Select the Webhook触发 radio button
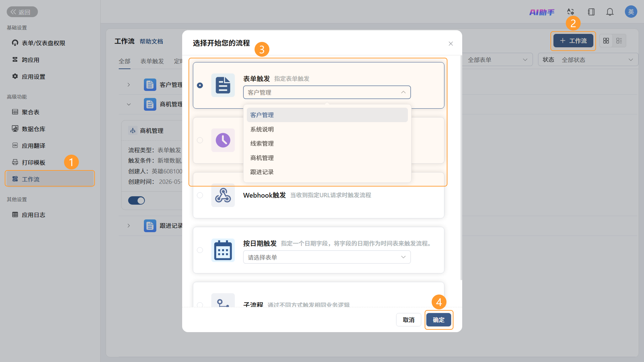This screenshot has height=362, width=644. tap(200, 195)
